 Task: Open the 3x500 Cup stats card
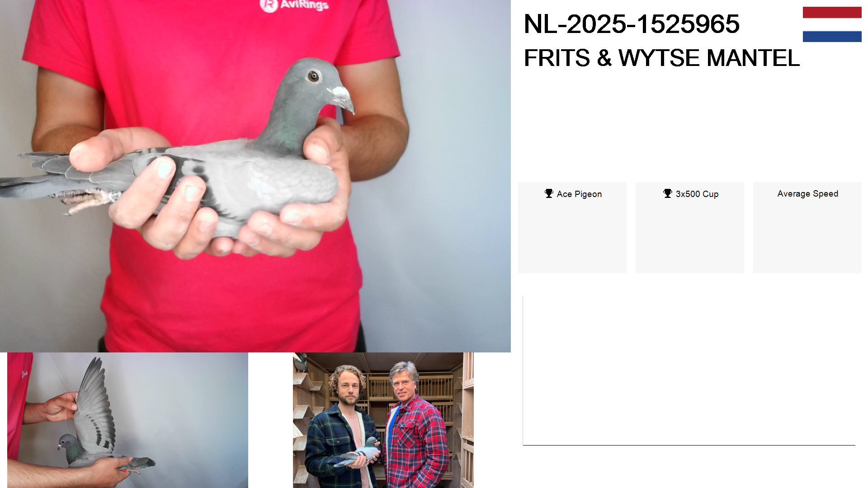[x=690, y=228]
